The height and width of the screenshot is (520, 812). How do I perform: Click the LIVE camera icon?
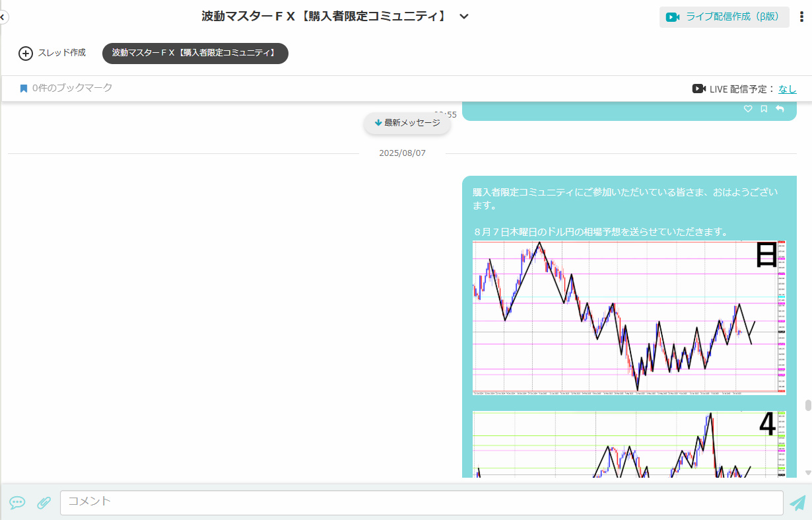[x=699, y=89]
